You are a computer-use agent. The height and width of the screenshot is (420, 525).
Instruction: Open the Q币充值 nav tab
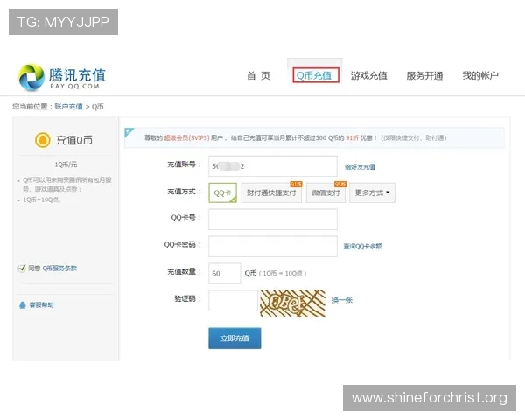click(315, 75)
